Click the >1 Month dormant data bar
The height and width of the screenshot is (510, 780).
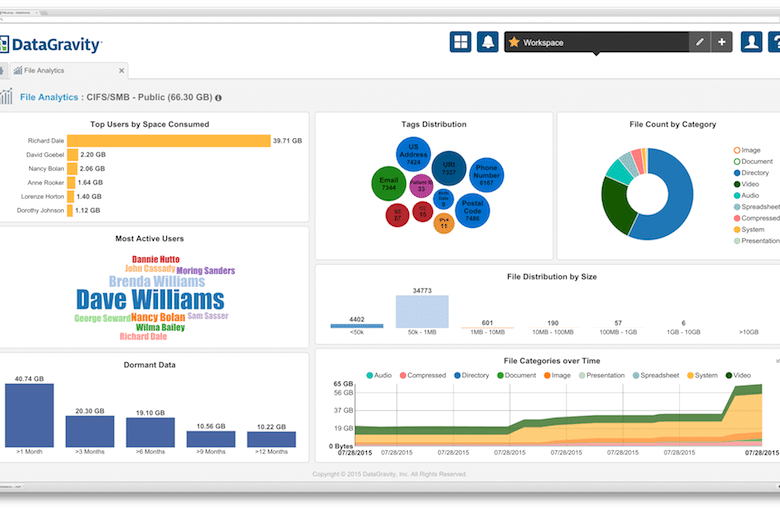[29, 415]
